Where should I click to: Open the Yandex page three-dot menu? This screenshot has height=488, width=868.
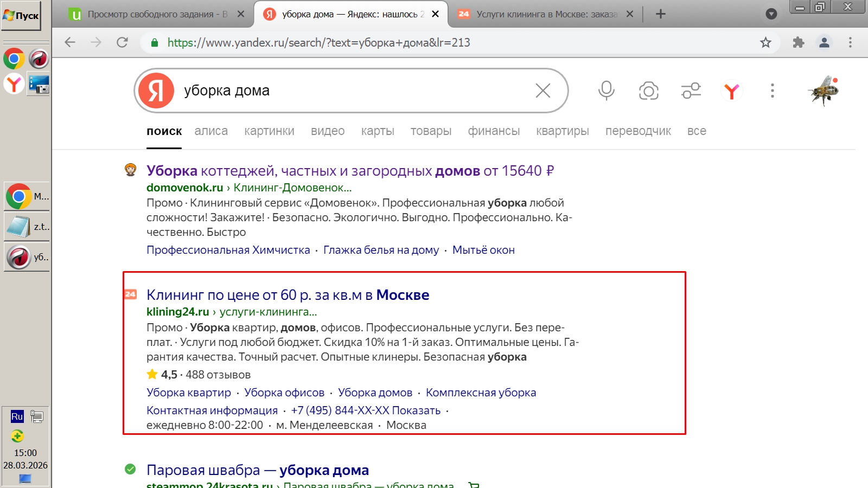[x=773, y=91]
